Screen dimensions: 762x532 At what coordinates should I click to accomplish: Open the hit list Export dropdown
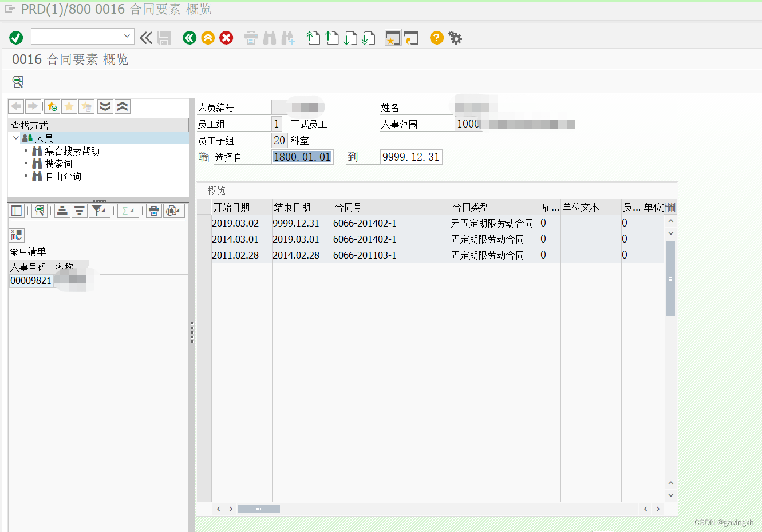(174, 211)
